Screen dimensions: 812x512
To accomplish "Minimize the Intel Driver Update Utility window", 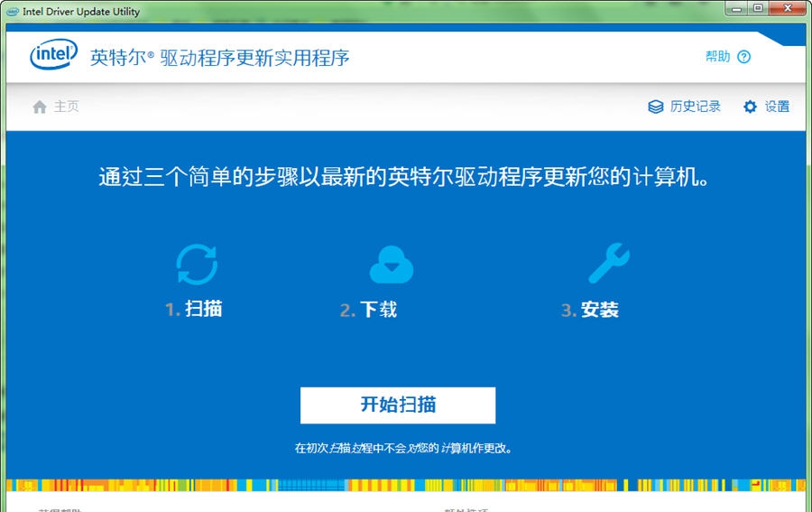I will (737, 9).
